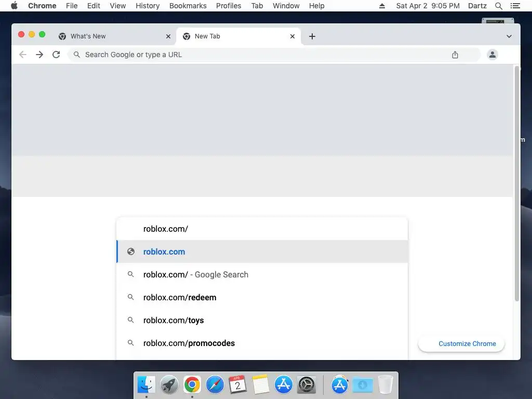Launch Safari from the Dock

[215, 385]
